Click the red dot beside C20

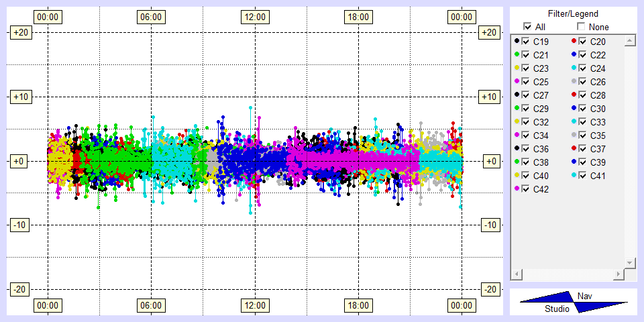tap(574, 41)
